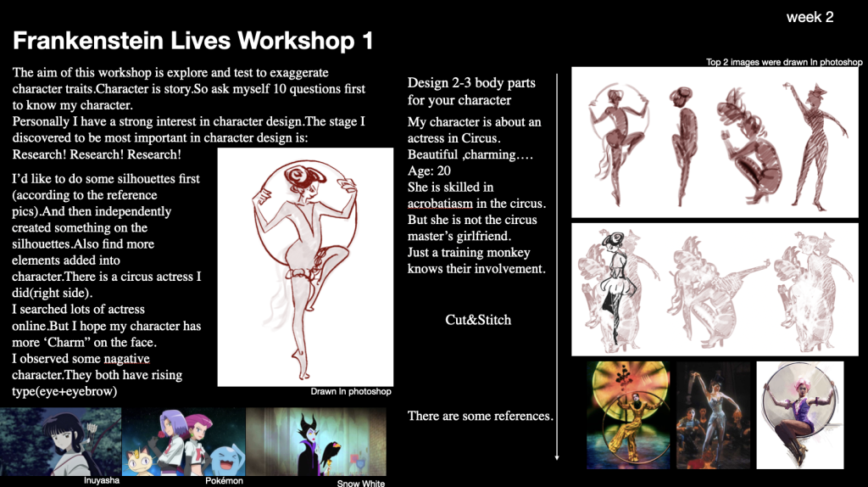The image size is (868, 487).
Task: Click 'My character is about an' line
Action: point(475,122)
